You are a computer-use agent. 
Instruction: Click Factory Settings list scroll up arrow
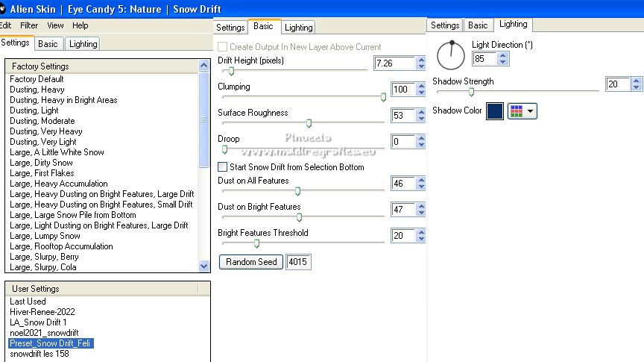(203, 66)
